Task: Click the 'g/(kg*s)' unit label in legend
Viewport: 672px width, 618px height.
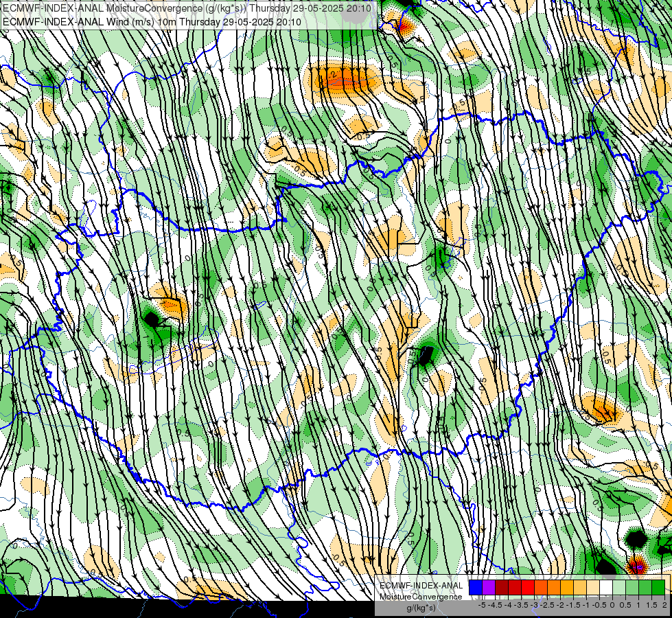Action: coord(421,608)
